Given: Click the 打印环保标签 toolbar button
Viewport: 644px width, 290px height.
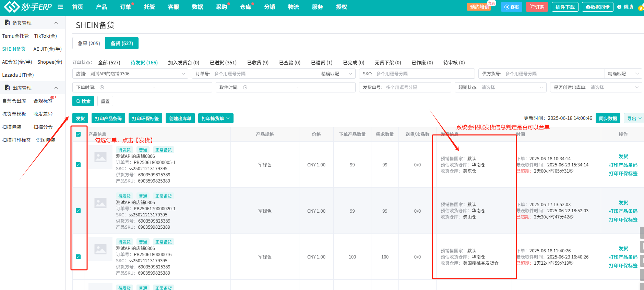Looking at the screenshot, I should [145, 118].
